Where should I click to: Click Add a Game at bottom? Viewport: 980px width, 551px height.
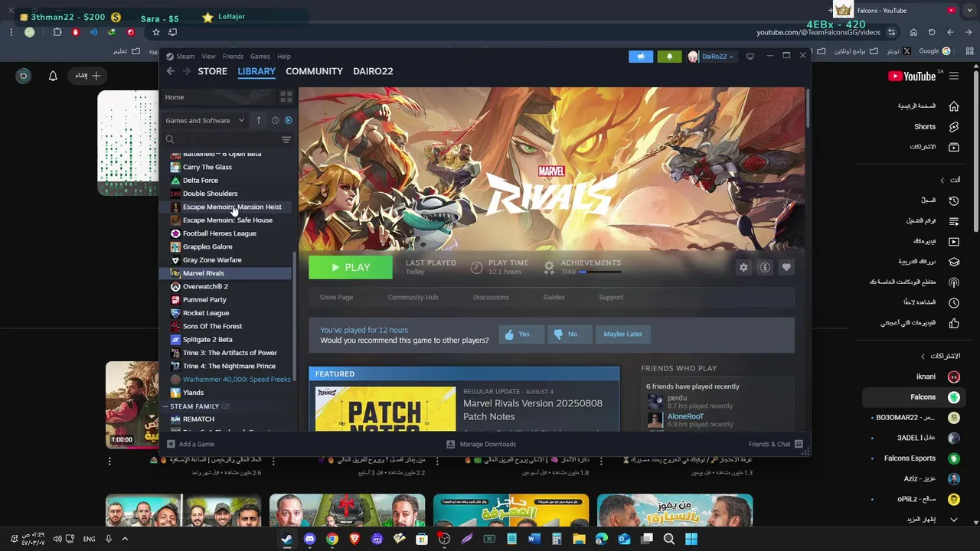(x=191, y=444)
